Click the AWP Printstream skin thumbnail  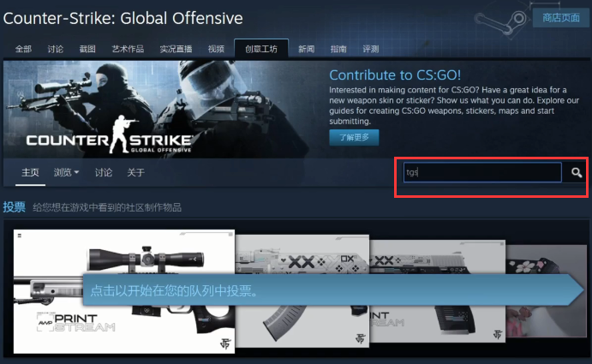click(124, 291)
